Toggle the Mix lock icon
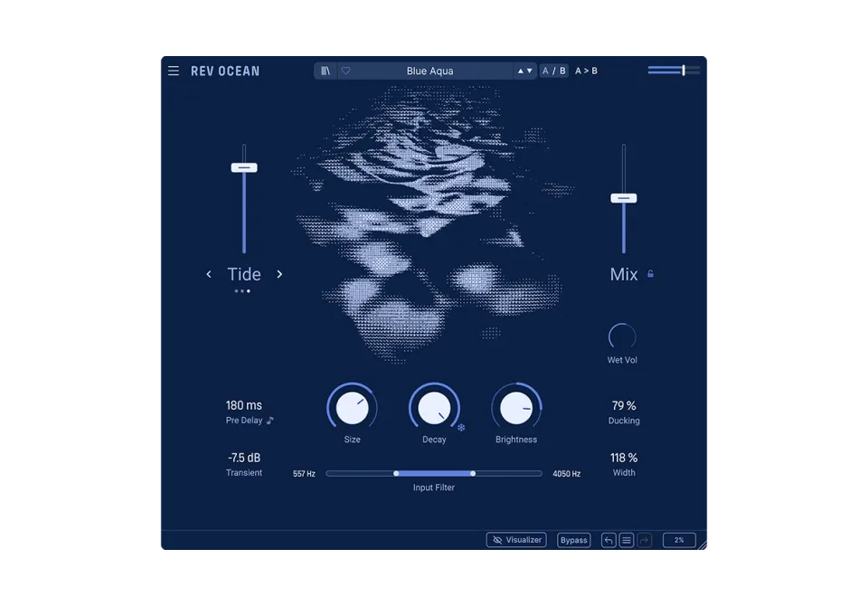The image size is (868, 606). click(x=650, y=274)
